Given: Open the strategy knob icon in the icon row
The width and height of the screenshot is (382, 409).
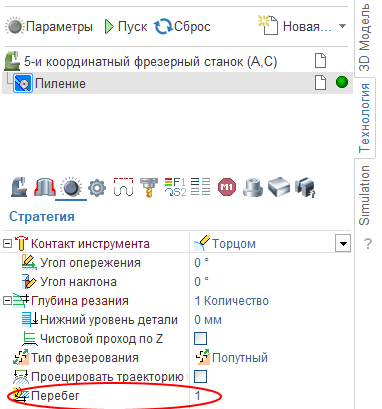Looking at the screenshot, I should 71,188.
